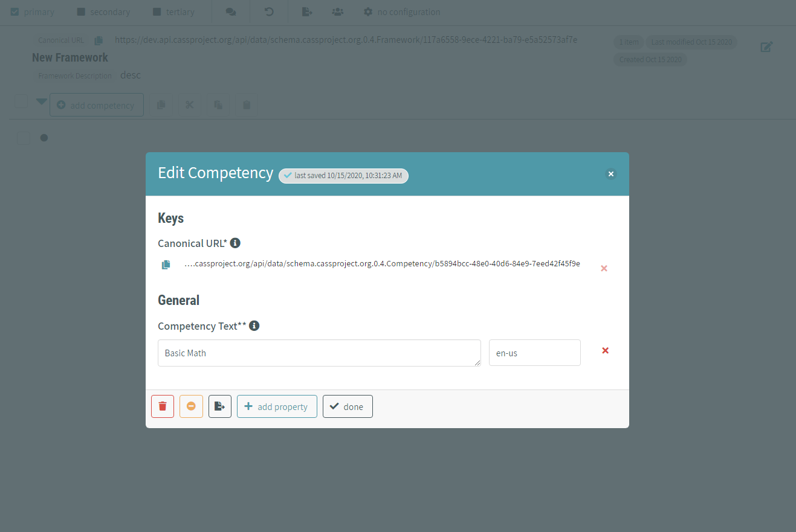The height and width of the screenshot is (532, 796).
Task: Confirm edits with the 'done' button
Action: tap(348, 406)
